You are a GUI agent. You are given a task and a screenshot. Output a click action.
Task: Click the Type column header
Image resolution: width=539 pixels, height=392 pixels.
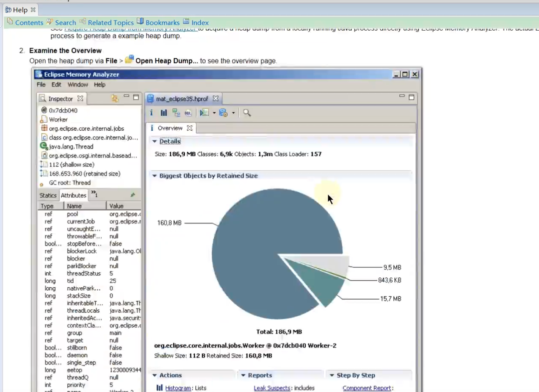(x=51, y=206)
